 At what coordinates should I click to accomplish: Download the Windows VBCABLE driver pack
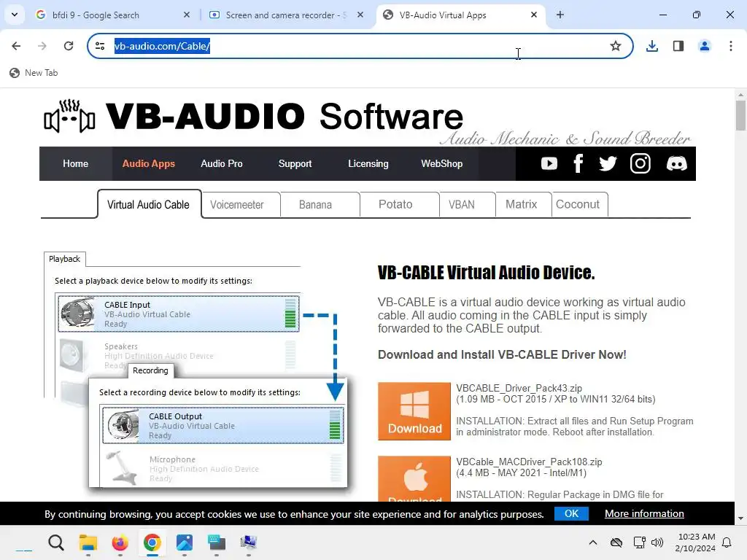(414, 411)
